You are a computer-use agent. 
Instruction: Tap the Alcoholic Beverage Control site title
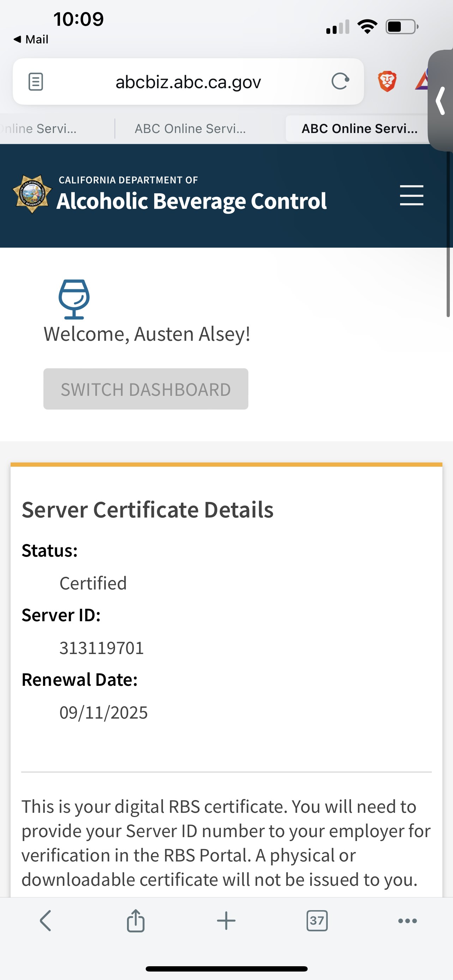tap(191, 200)
